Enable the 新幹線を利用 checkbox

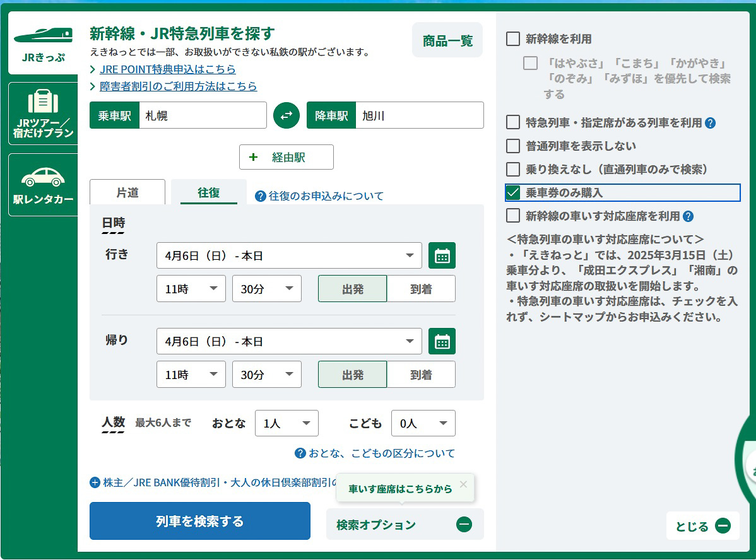[514, 38]
